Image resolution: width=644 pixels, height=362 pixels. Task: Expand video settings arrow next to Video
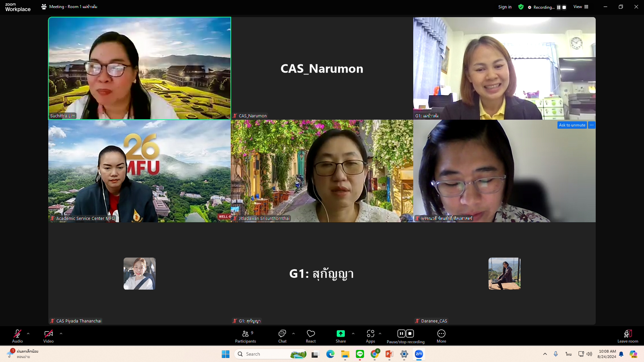click(x=61, y=334)
